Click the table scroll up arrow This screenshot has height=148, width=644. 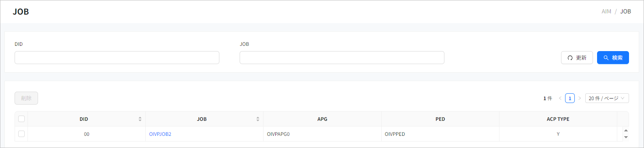(x=626, y=131)
